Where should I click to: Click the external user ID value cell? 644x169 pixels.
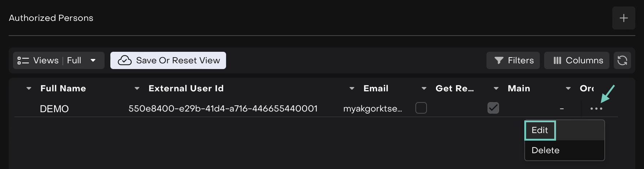223,109
